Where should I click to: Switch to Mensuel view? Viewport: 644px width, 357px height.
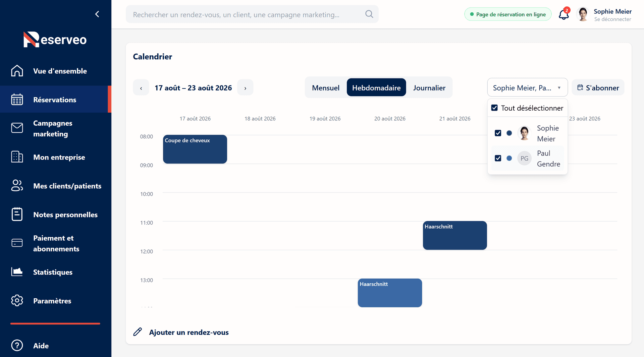[x=326, y=88]
